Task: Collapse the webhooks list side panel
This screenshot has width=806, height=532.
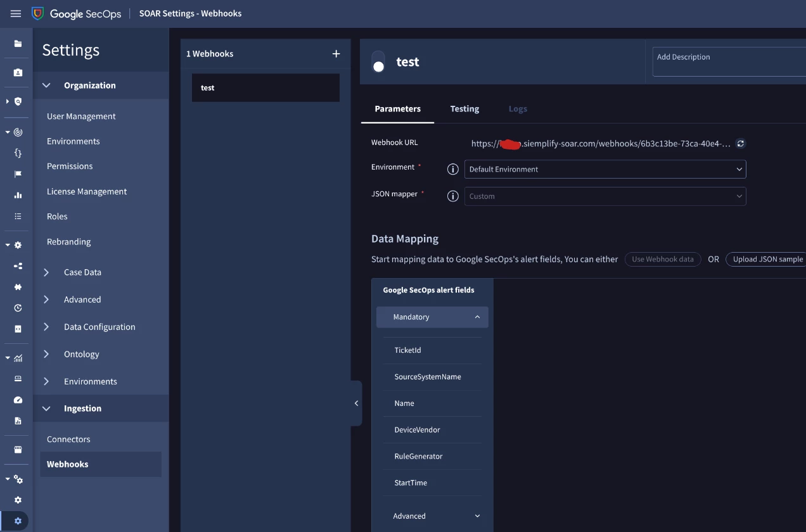Action: [356, 403]
